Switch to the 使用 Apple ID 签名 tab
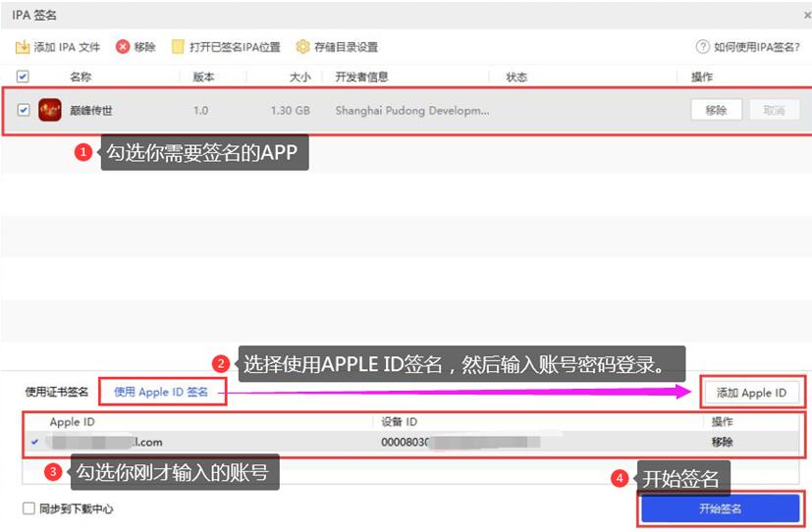 [x=161, y=393]
